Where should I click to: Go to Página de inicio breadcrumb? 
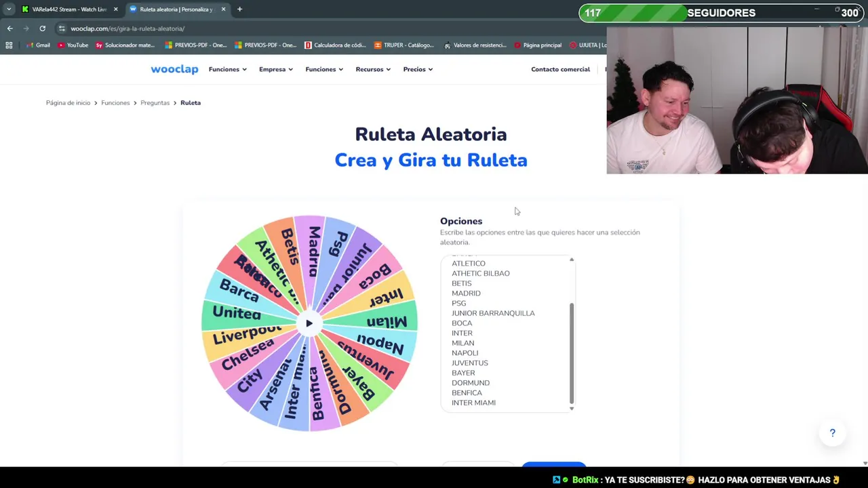coord(68,103)
